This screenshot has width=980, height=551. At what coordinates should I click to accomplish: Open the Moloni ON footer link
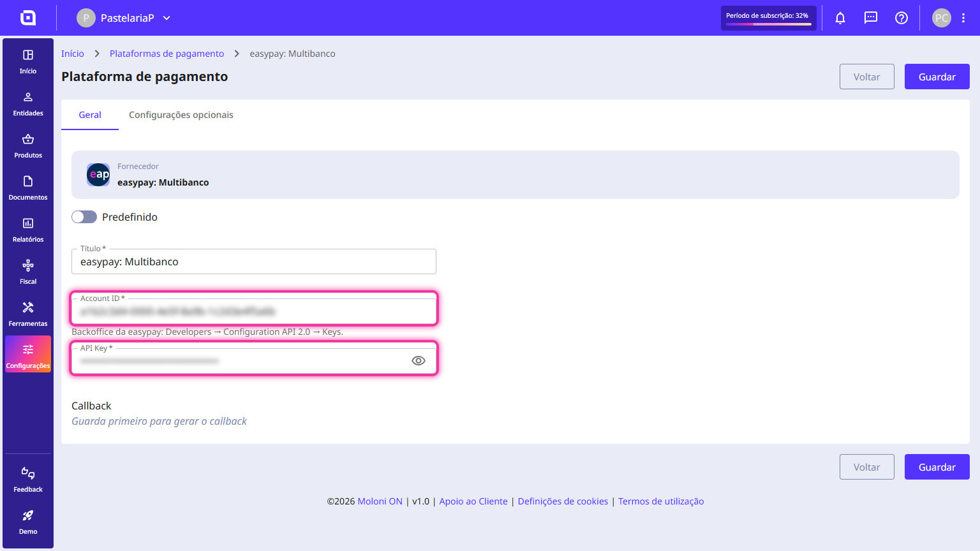(x=380, y=501)
